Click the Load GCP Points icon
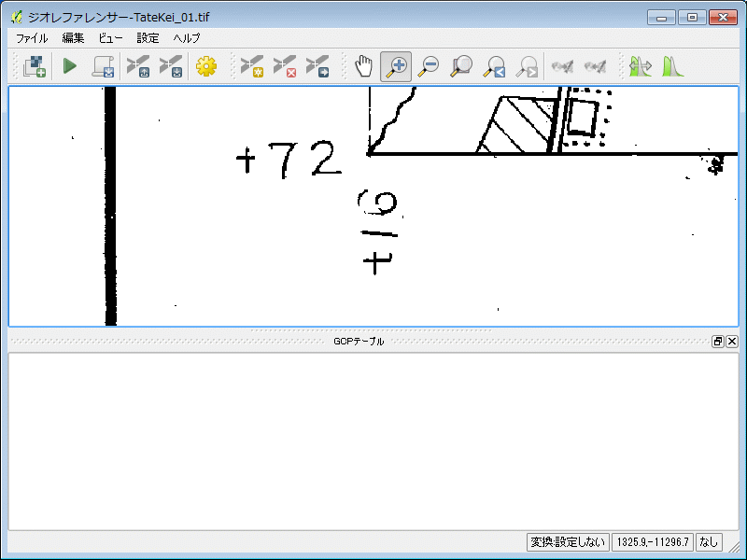This screenshot has width=747, height=560. [138, 66]
